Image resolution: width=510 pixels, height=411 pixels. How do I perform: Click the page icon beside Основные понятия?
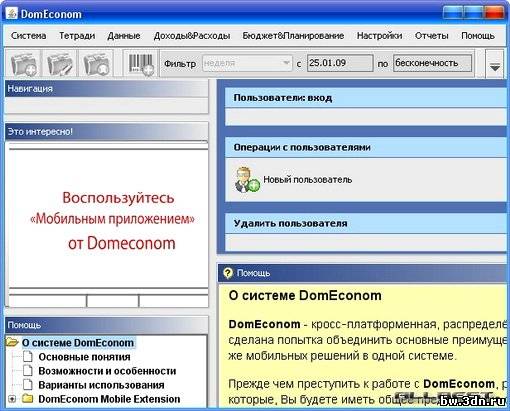[28, 357]
